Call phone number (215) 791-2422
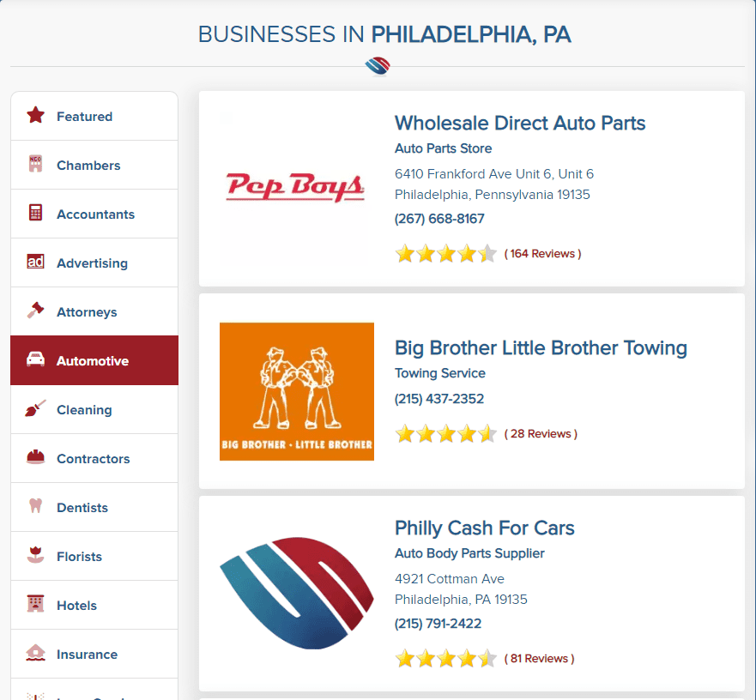Screen dimensions: 756x700 438,624
